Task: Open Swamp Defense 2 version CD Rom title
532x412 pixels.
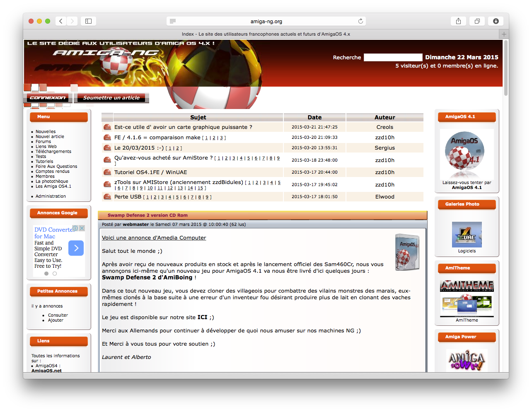Action: click(148, 215)
